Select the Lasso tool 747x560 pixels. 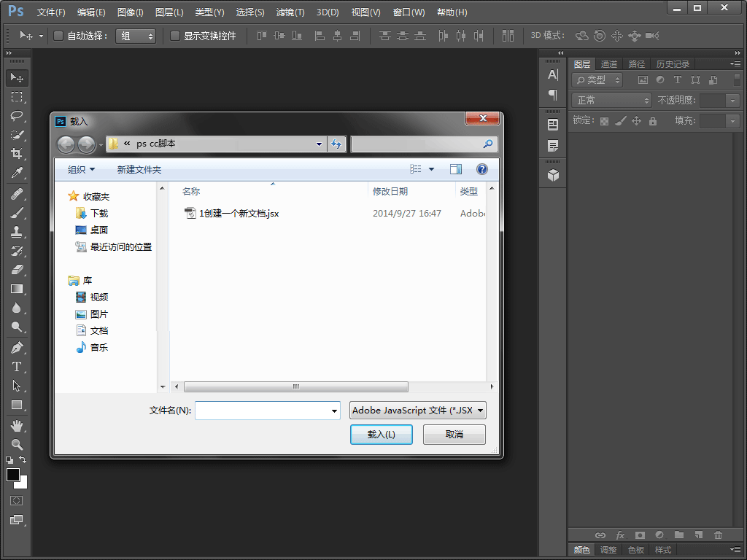click(17, 116)
